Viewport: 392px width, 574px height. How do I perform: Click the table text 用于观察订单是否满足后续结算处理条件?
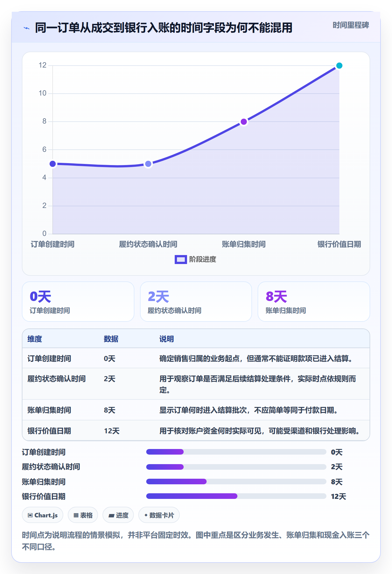[225, 379]
